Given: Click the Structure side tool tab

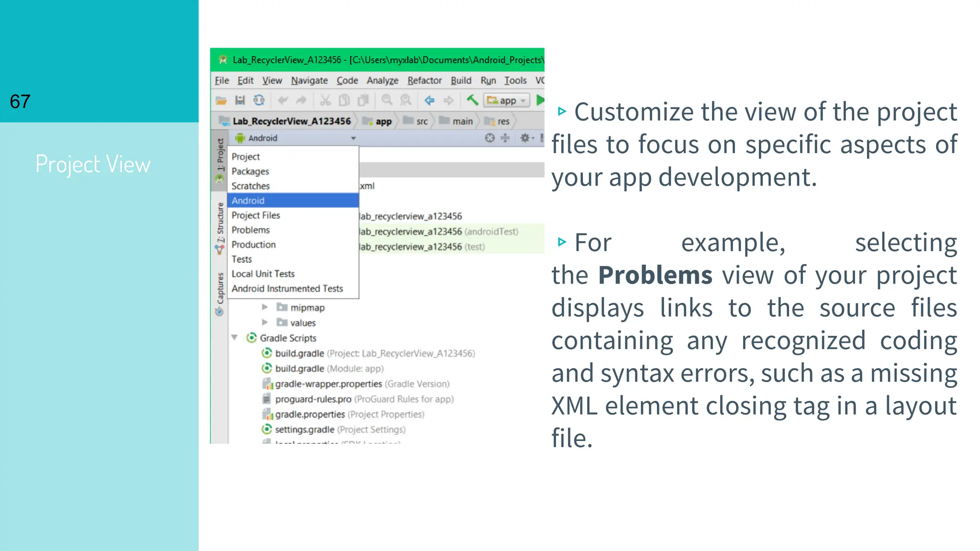Looking at the screenshot, I should tap(220, 228).
